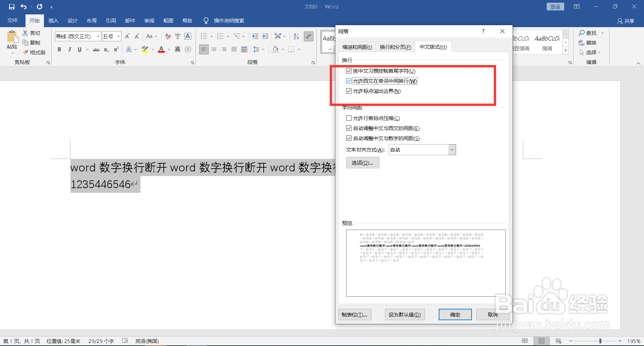Image resolution: width=644 pixels, height=346 pixels.
Task: Open the 文本对齐方式 dropdown
Action: (453, 150)
